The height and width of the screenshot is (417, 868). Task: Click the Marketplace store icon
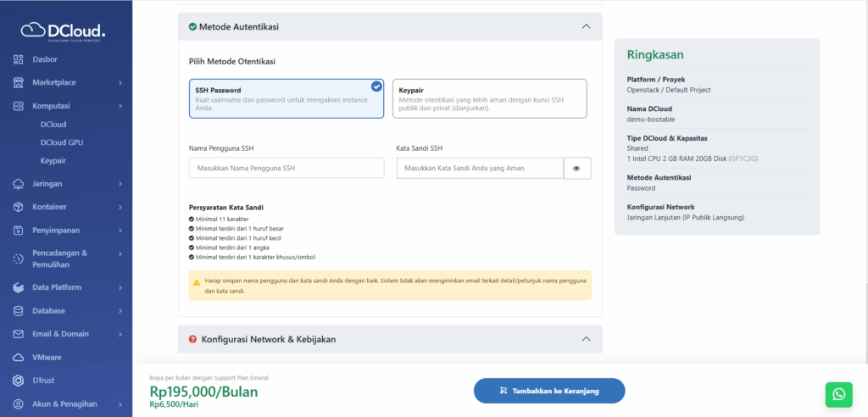19,82
